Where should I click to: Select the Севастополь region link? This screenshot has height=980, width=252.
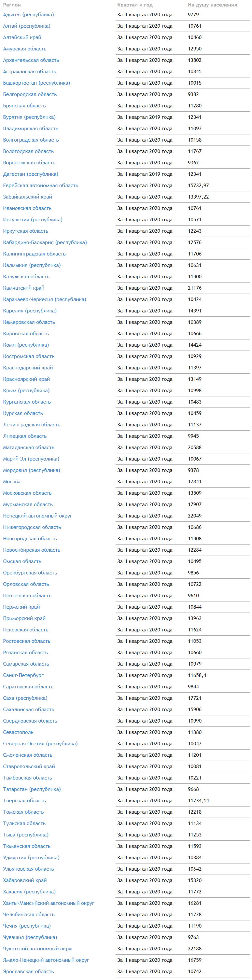(18, 732)
